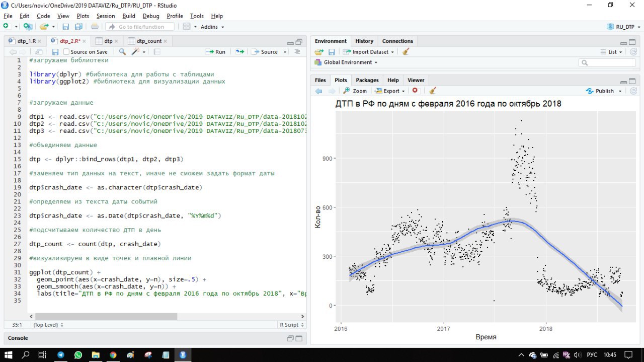Screen dimensions: 644x362
Task: Maximize the source editor pane
Action: (x=299, y=42)
